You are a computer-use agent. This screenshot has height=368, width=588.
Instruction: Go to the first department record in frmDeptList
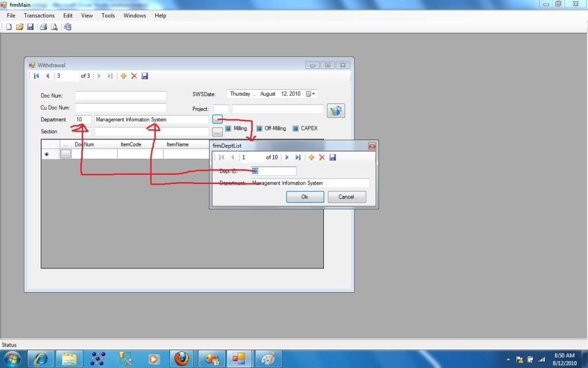[x=222, y=157]
